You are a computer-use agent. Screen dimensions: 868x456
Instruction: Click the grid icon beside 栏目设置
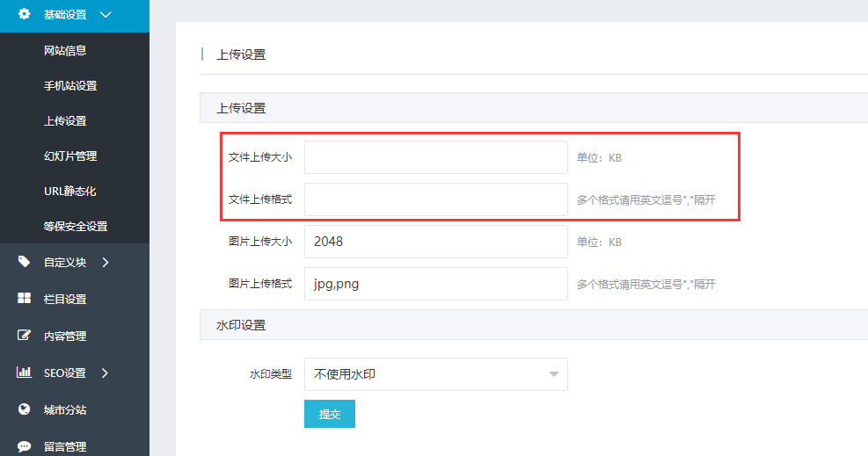(25, 299)
